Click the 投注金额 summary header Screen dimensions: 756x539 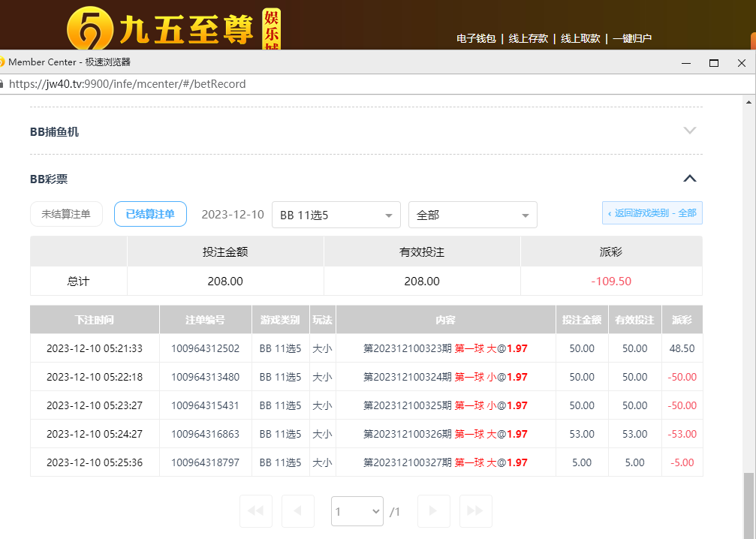tap(225, 251)
